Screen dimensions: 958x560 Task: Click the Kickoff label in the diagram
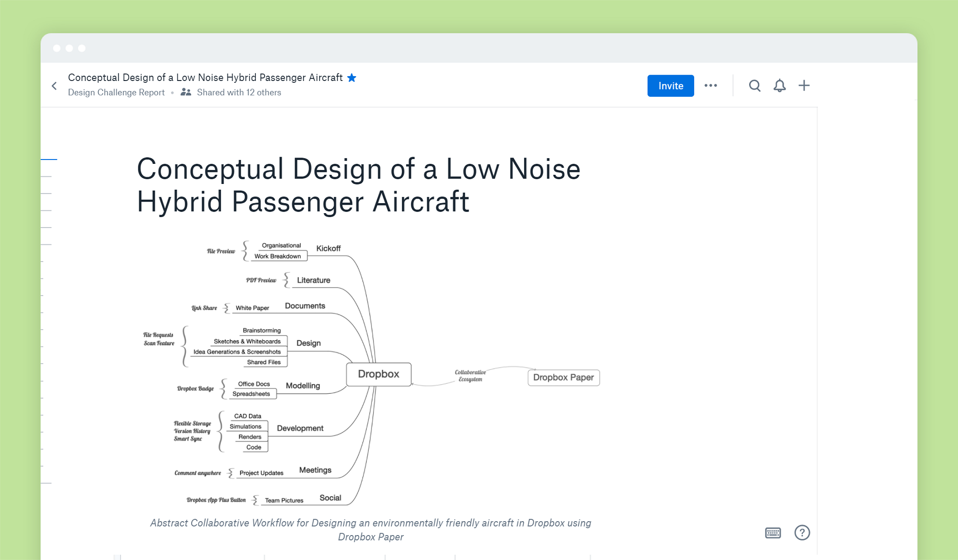329,248
